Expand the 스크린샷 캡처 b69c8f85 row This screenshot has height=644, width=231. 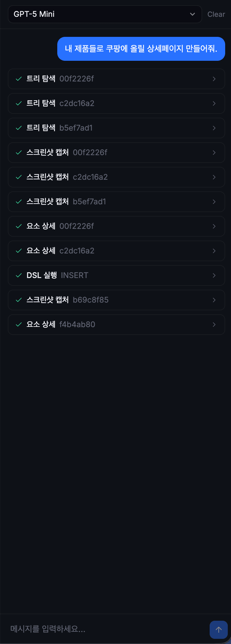tap(214, 300)
